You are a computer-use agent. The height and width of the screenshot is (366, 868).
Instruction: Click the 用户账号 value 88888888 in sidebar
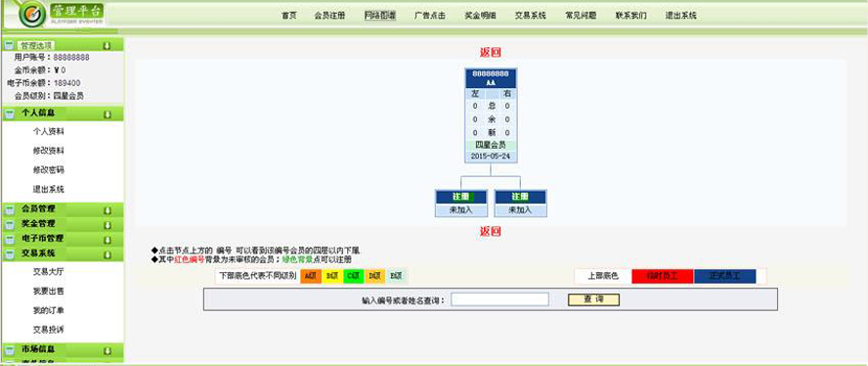[71, 57]
